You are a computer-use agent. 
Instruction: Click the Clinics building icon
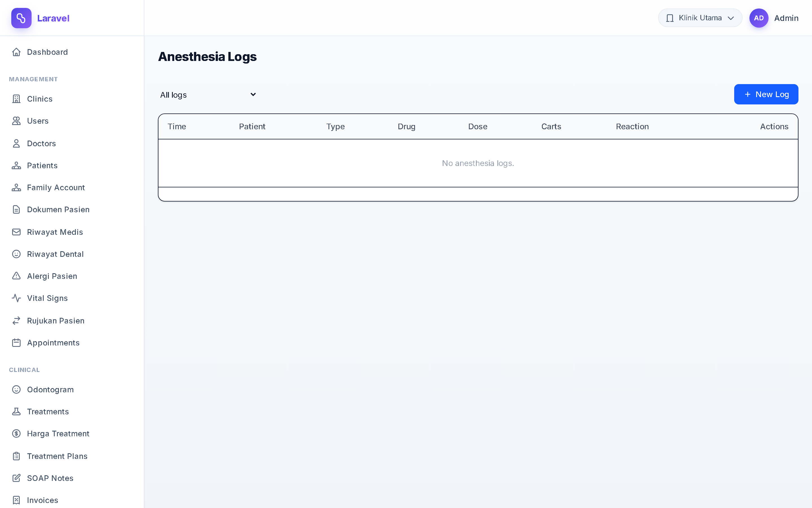click(16, 99)
